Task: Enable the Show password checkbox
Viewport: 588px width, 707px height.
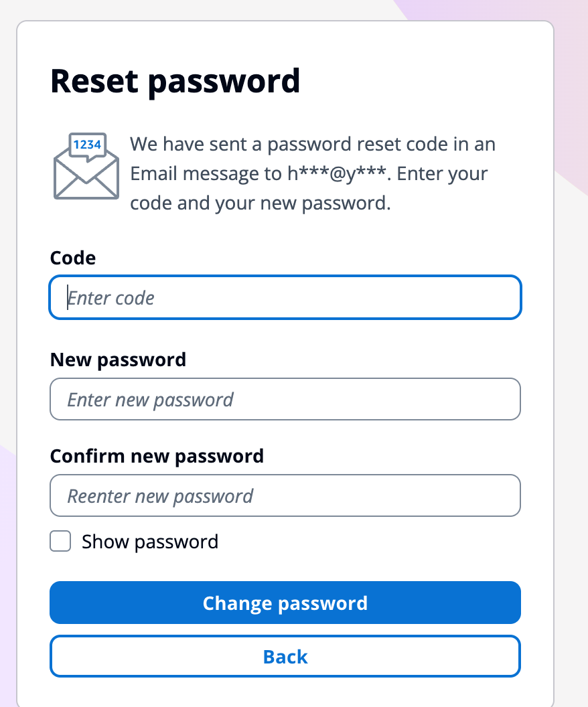Action: click(60, 541)
